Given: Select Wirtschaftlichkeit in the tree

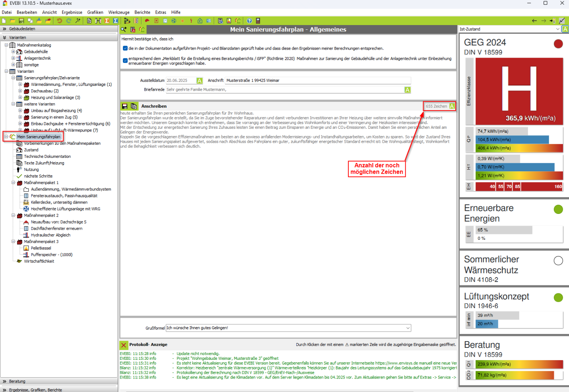Looking at the screenshot, I should click(39, 261).
